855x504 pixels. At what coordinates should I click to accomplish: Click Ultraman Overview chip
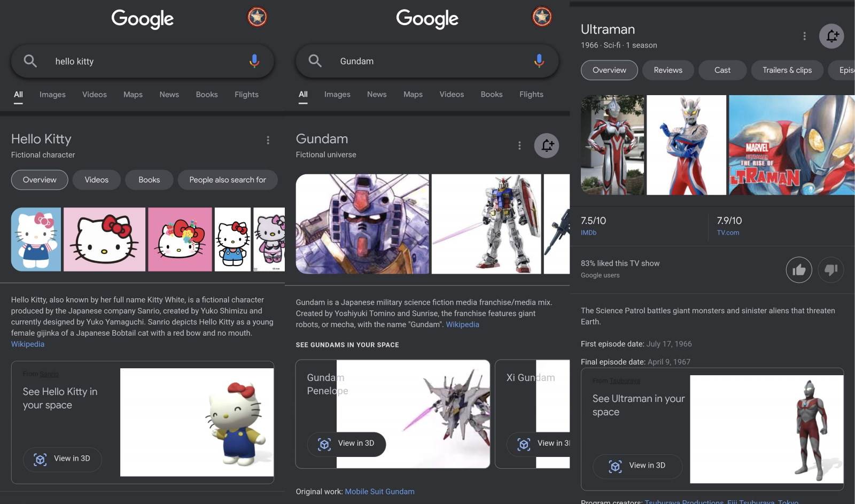click(x=609, y=70)
